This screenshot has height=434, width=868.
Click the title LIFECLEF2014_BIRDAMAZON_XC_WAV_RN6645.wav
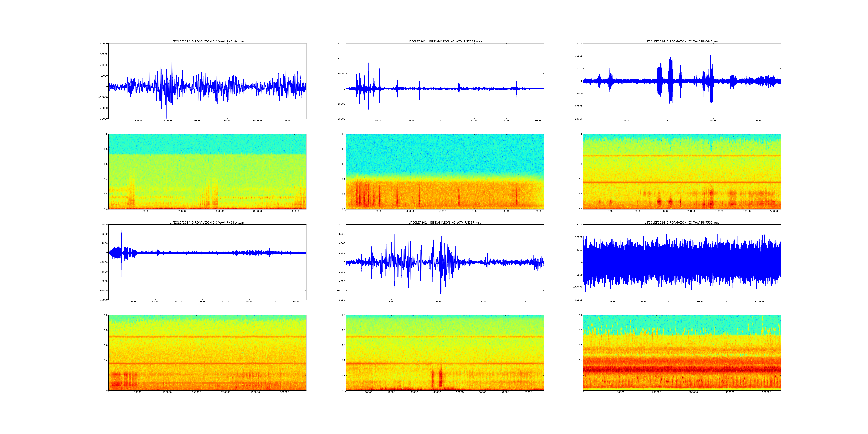[682, 41]
